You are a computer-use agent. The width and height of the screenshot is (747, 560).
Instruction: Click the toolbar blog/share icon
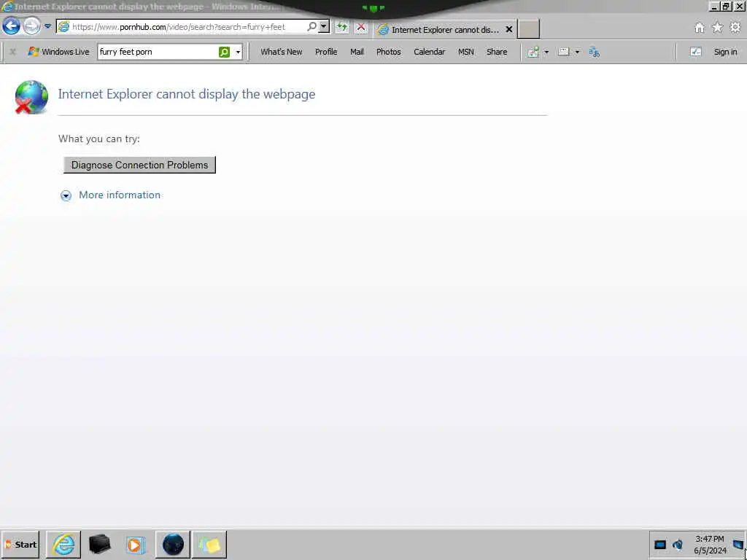[x=533, y=52]
